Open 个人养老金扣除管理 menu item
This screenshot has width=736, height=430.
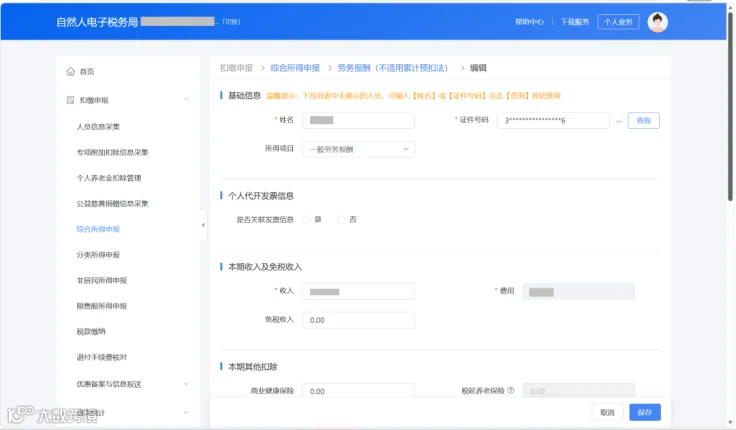pyautogui.click(x=109, y=178)
